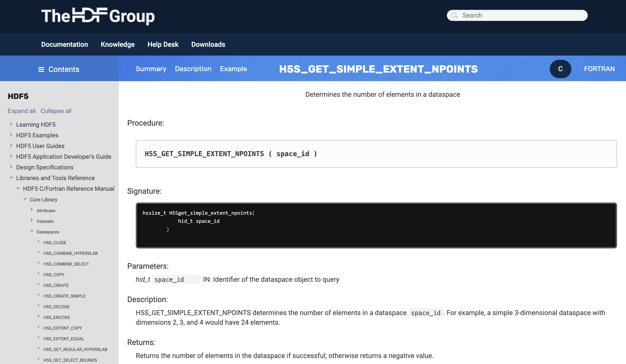This screenshot has width=626, height=364.
Task: Open H5S_CREATE_SIMPLE in the sidebar
Action: [x=64, y=296]
